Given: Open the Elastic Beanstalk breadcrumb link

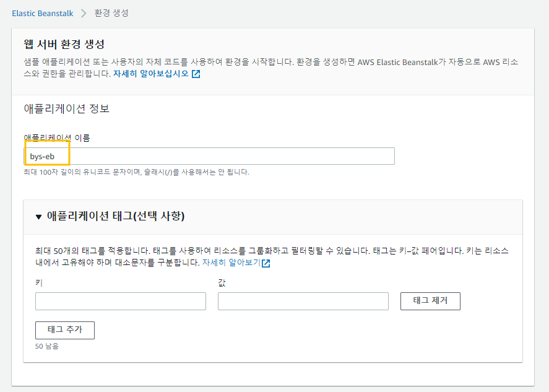Looking at the screenshot, I should [x=42, y=13].
